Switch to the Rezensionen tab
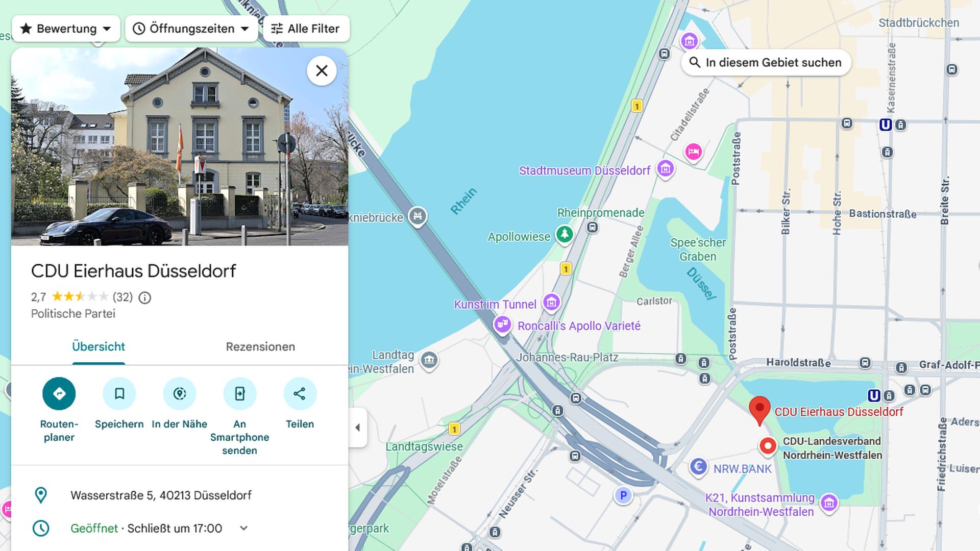980x551 pixels. click(260, 346)
